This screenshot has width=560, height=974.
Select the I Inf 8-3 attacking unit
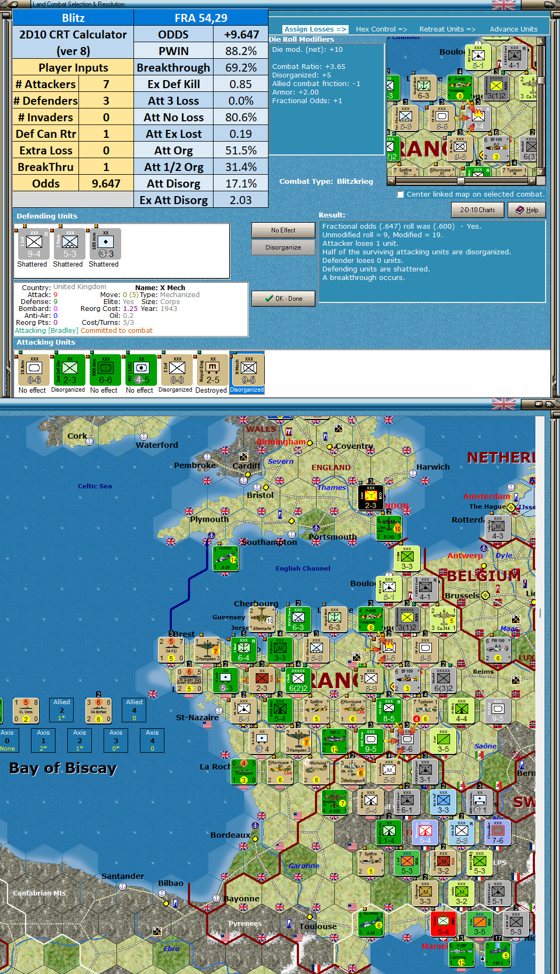click(177, 370)
